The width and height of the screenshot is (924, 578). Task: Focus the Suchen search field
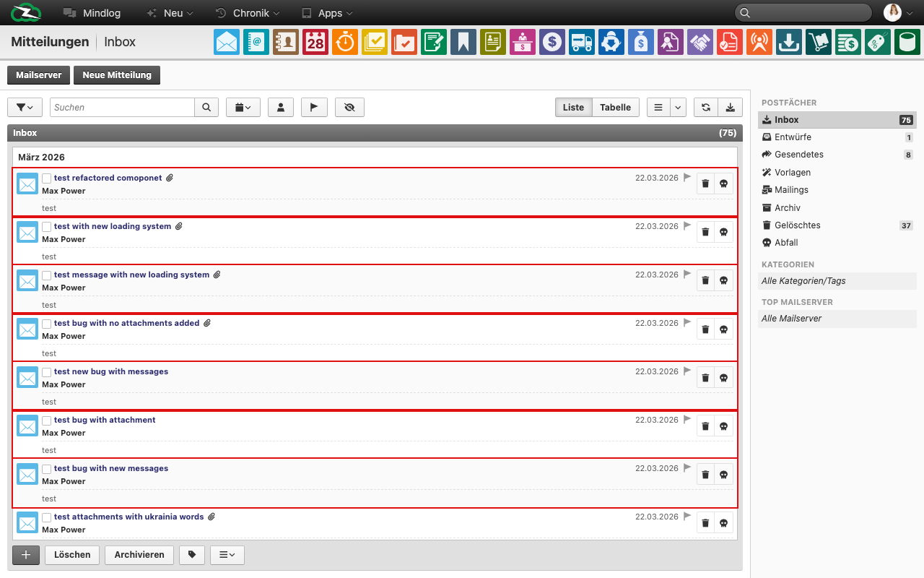click(123, 107)
